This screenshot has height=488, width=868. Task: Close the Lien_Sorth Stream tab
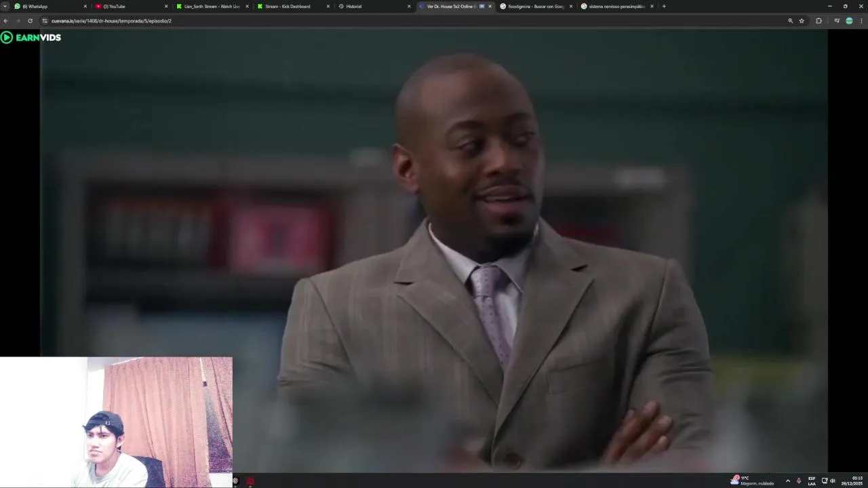(x=247, y=6)
